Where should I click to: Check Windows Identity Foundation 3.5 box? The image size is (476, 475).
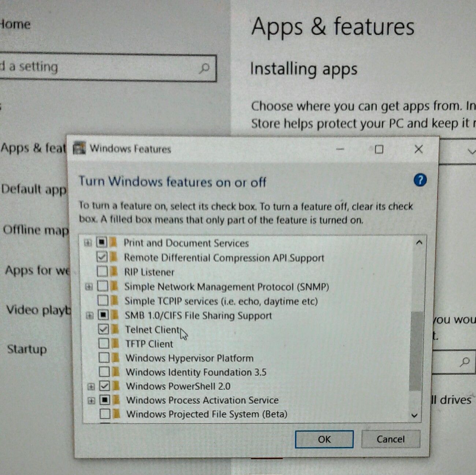(x=104, y=372)
